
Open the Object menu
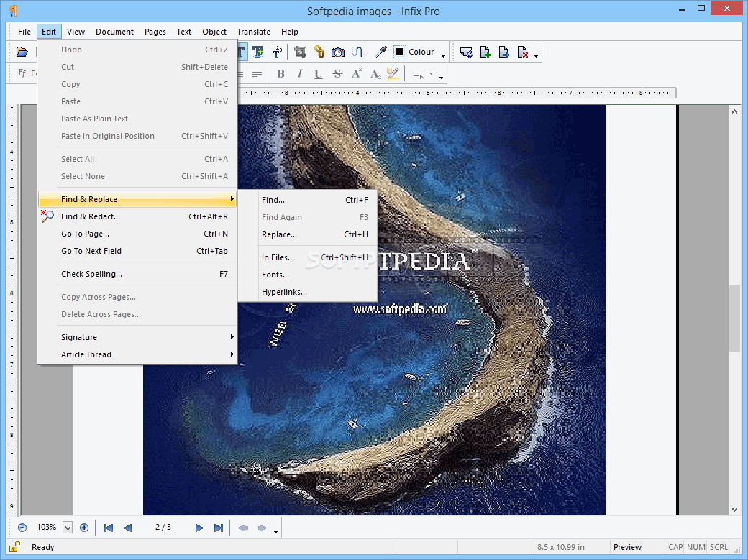[x=214, y=32]
